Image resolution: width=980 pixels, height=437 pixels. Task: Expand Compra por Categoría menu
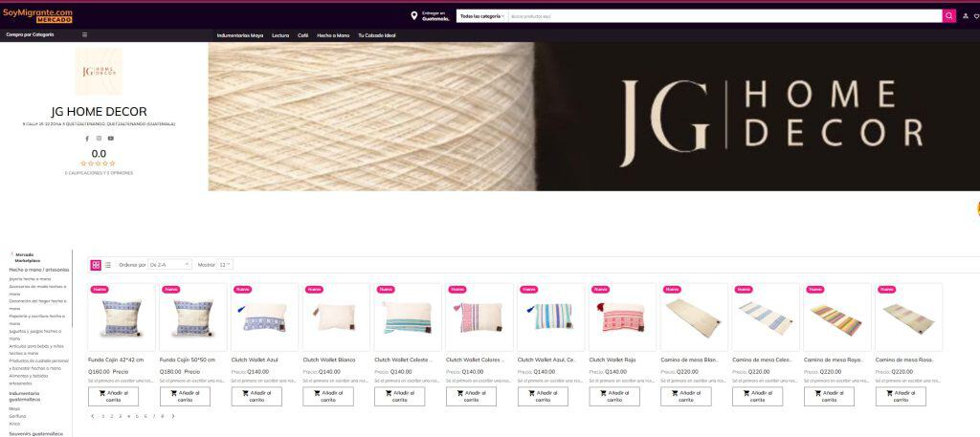[x=30, y=35]
